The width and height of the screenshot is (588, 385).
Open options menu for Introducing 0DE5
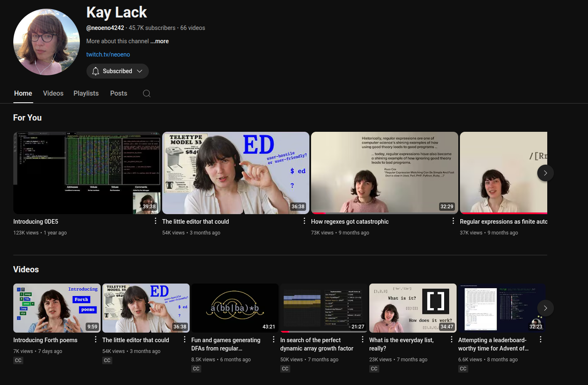pyautogui.click(x=156, y=221)
